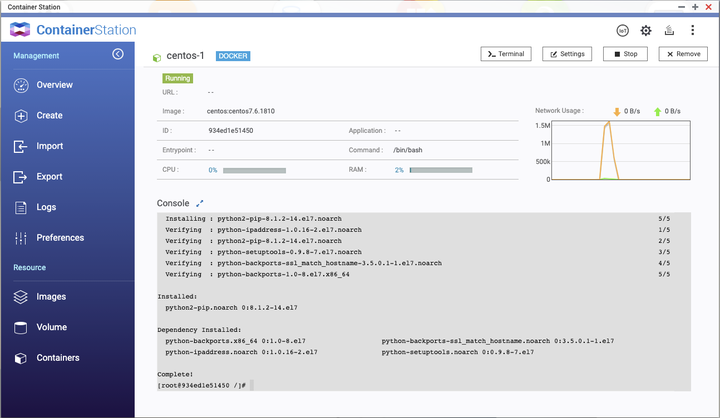This screenshot has width=720, height=418.
Task: Click the Overview gauge icon
Action: (21, 85)
